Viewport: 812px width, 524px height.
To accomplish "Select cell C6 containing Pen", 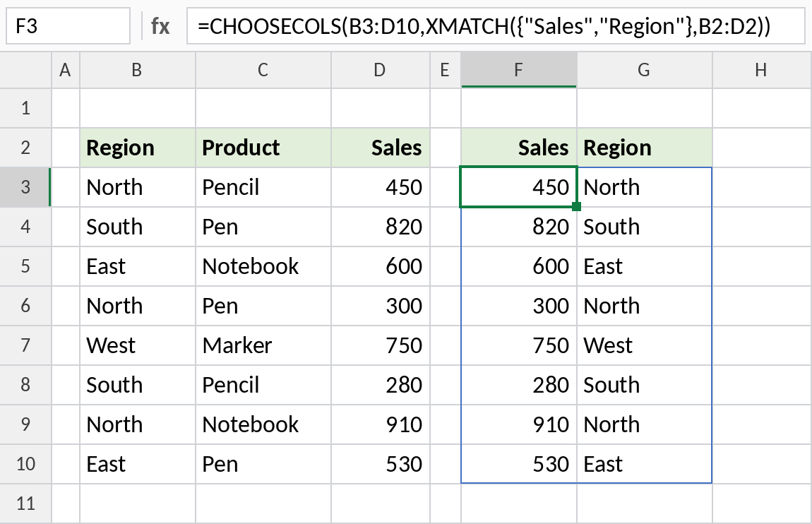I will point(263,306).
